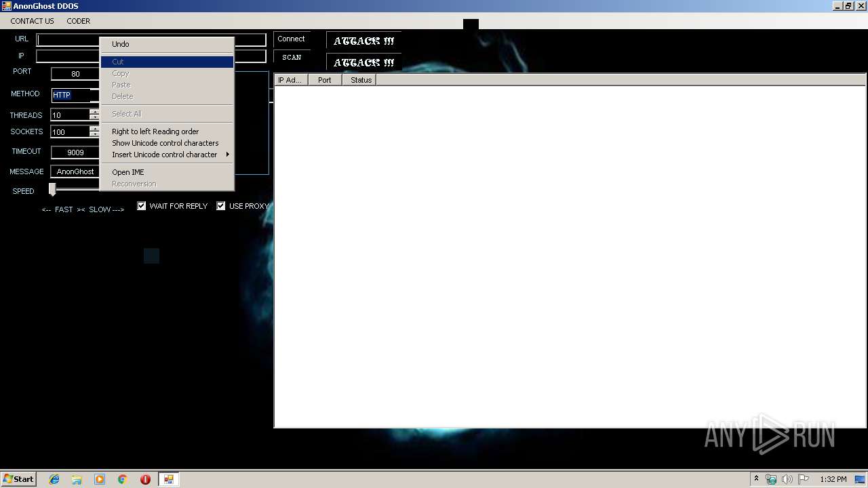Click the Show desktop button

click(x=860, y=479)
